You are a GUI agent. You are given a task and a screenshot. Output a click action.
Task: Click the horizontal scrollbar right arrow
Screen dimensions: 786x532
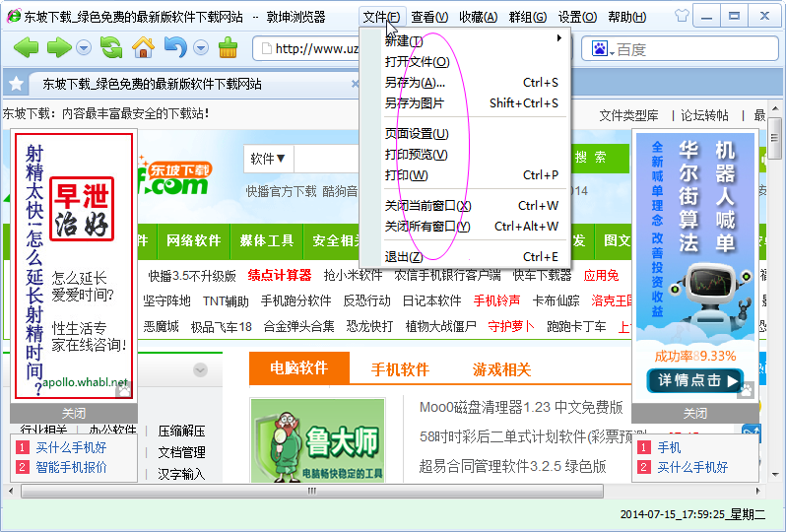click(758, 491)
